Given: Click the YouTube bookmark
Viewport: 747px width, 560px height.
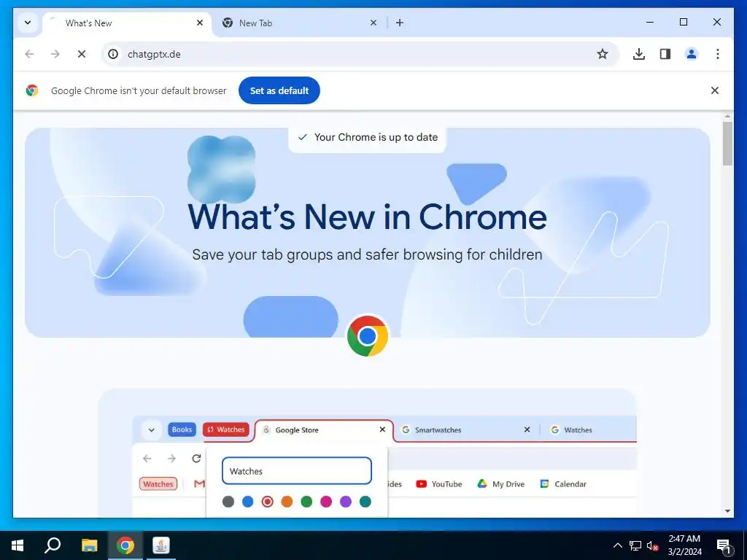Looking at the screenshot, I should (438, 484).
